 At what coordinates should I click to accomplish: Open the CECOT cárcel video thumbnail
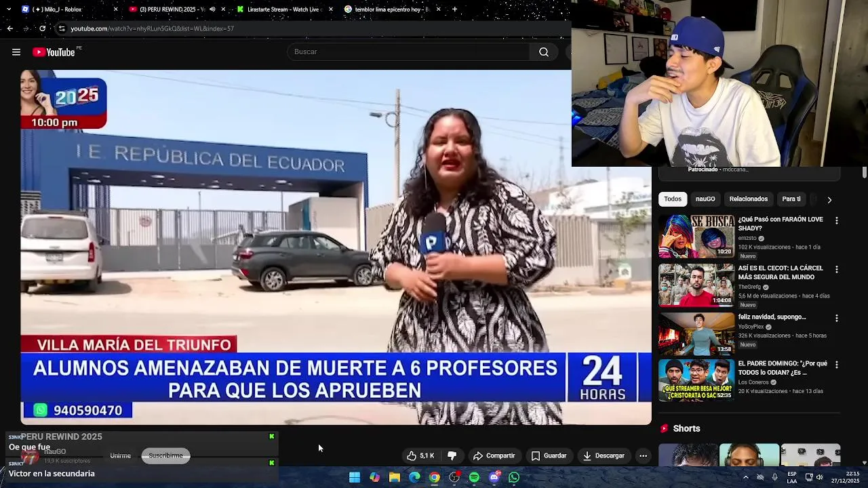point(696,285)
